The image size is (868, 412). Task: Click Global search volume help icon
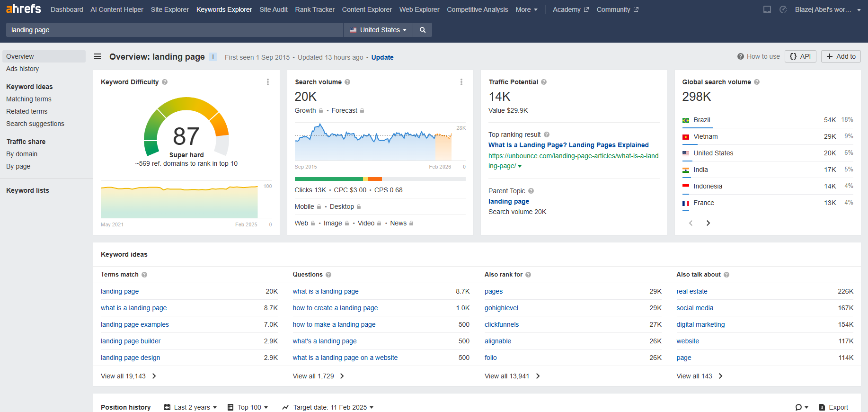coord(757,82)
